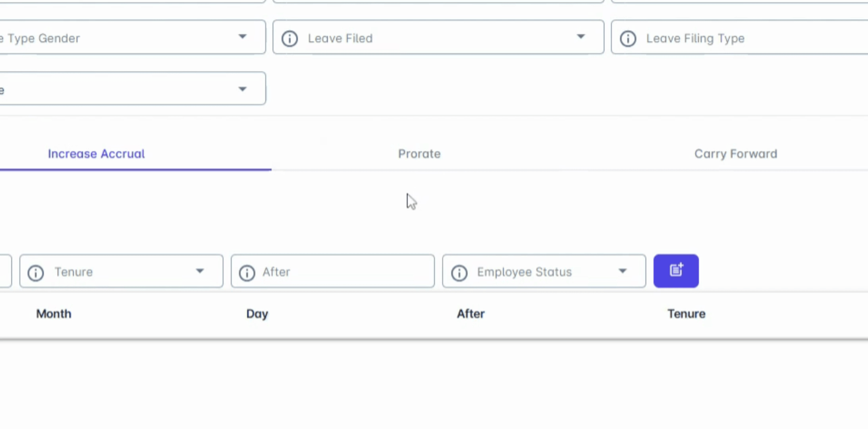The width and height of the screenshot is (868, 429).
Task: Select the Increase Accrual tab
Action: coord(96,154)
